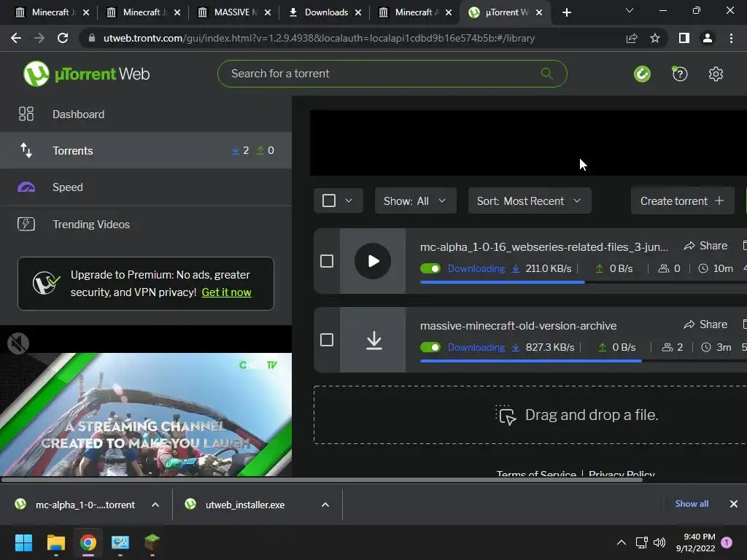Click the Minecraft block taskbar icon
Image resolution: width=747 pixels, height=560 pixels.
coord(152,542)
